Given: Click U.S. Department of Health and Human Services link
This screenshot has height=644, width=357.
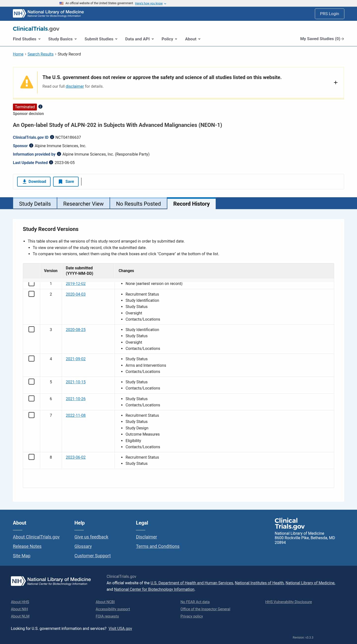Looking at the screenshot, I should [192, 583].
